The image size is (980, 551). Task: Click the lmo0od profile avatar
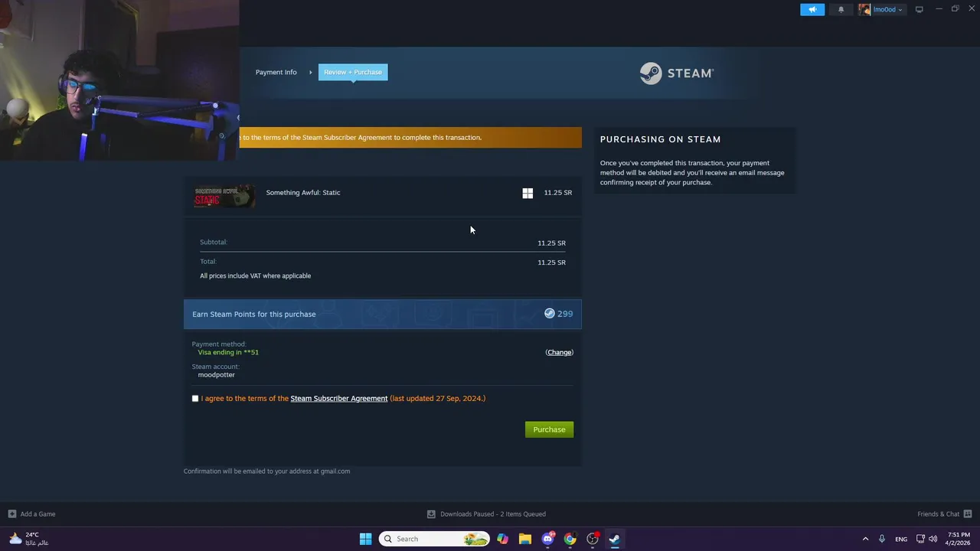point(864,9)
